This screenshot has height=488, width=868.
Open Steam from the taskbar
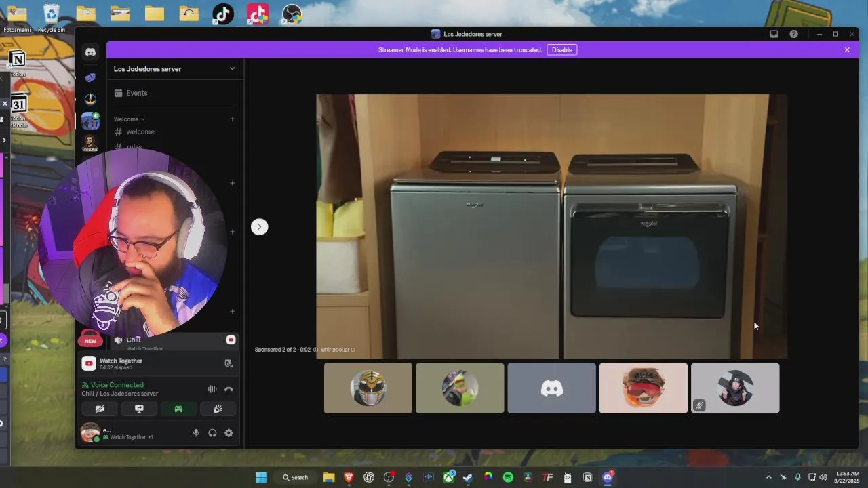pyautogui.click(x=468, y=477)
